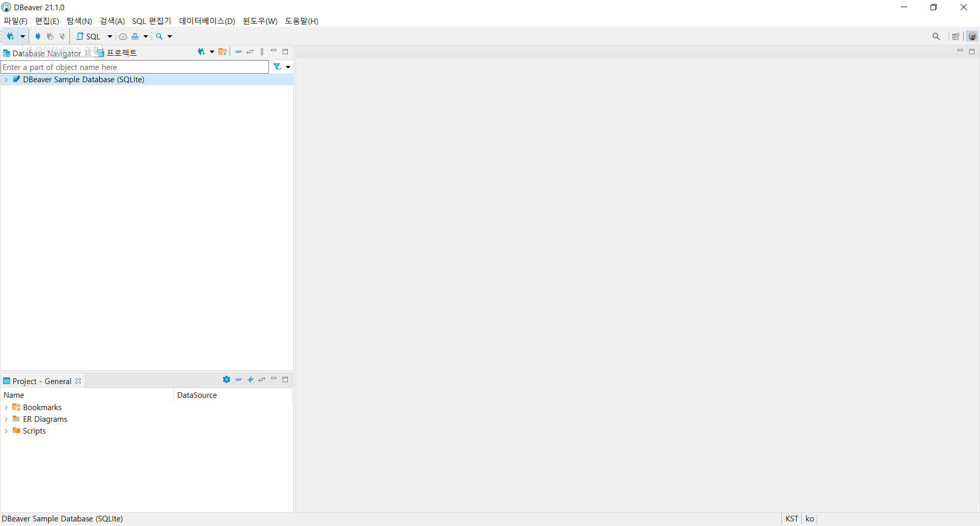Click the expand all plus icon in Project panel
The image size is (980, 526).
coord(250,379)
